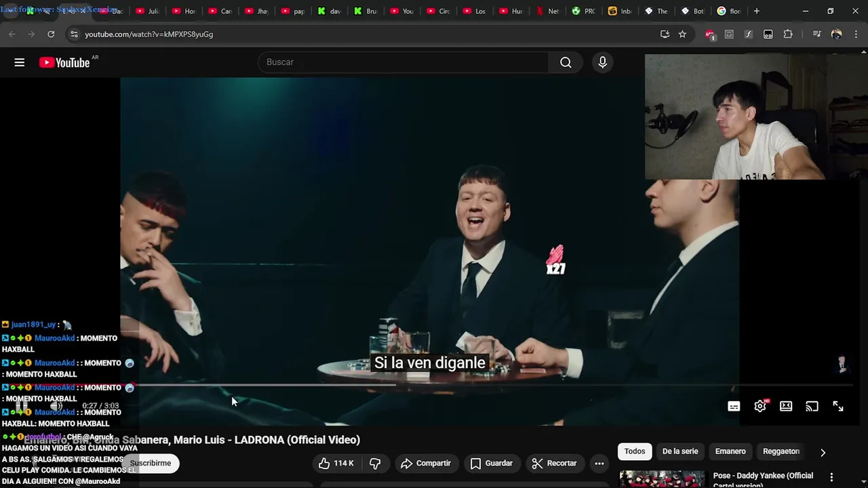Screen dimensions: 868x488
Task: Go to the YouTube home logo
Action: [x=64, y=62]
